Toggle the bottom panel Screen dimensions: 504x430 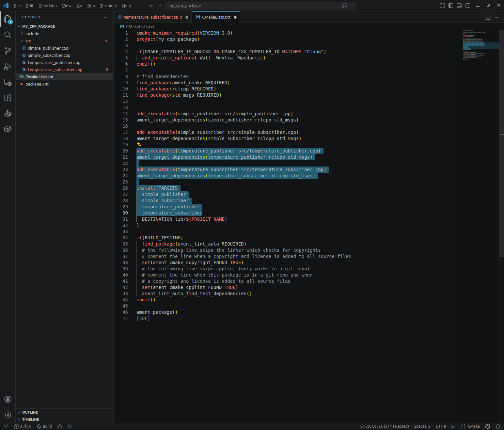459,6
